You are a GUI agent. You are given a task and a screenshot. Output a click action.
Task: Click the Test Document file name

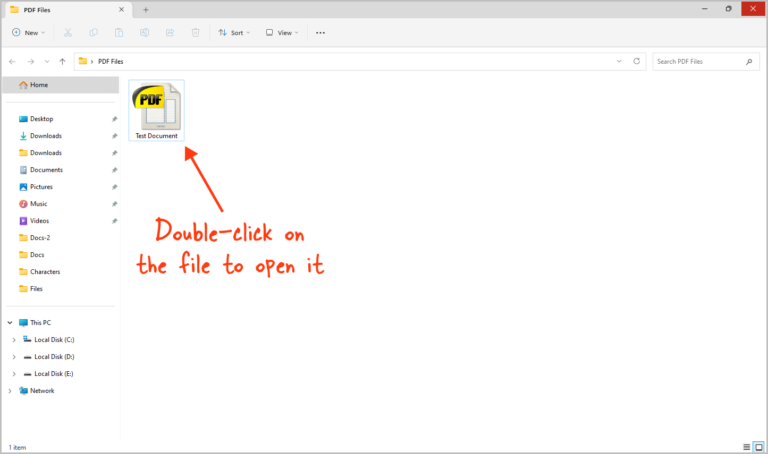pyautogui.click(x=157, y=136)
